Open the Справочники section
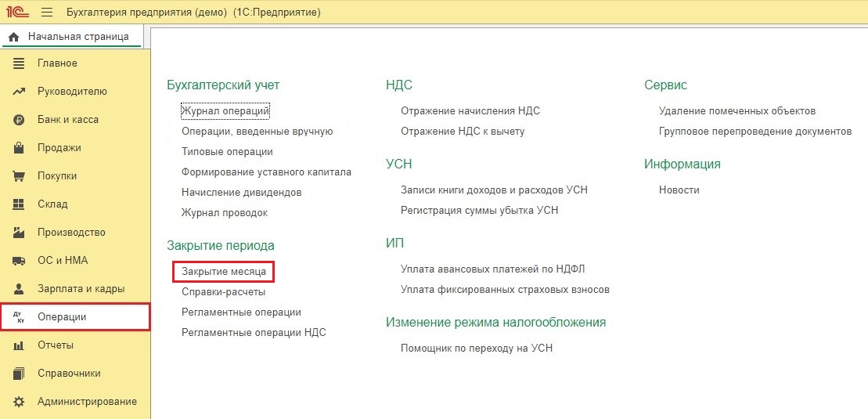The image size is (868, 419). (74, 374)
